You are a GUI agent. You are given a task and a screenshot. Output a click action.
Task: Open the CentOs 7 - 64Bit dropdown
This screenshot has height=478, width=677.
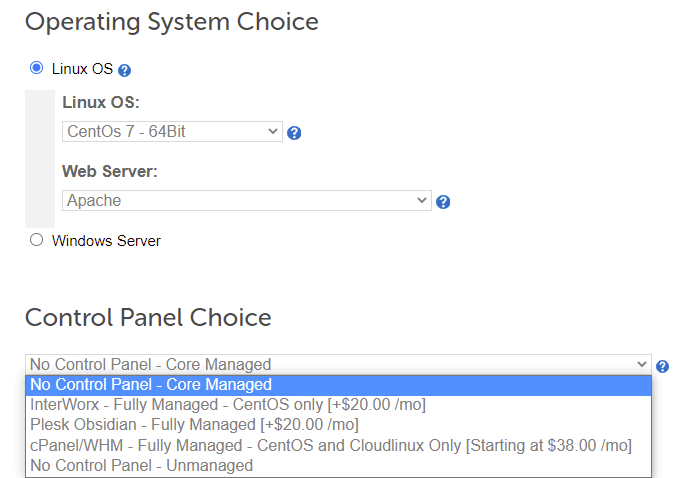pos(172,132)
